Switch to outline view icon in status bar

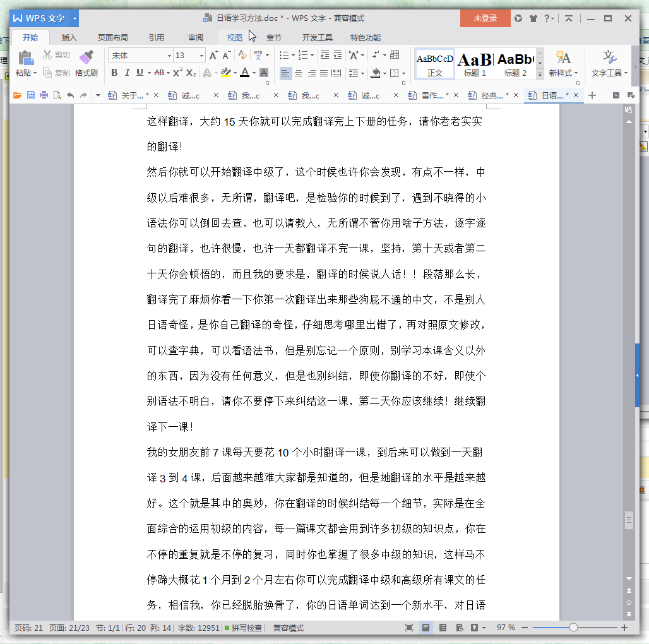(x=443, y=628)
